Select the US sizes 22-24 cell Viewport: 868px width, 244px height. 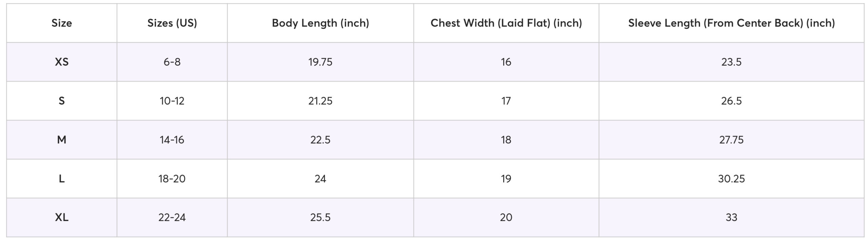click(172, 217)
